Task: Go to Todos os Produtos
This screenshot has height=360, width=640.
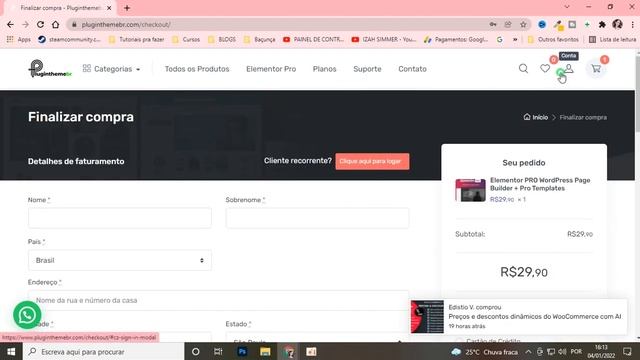Action: (197, 69)
